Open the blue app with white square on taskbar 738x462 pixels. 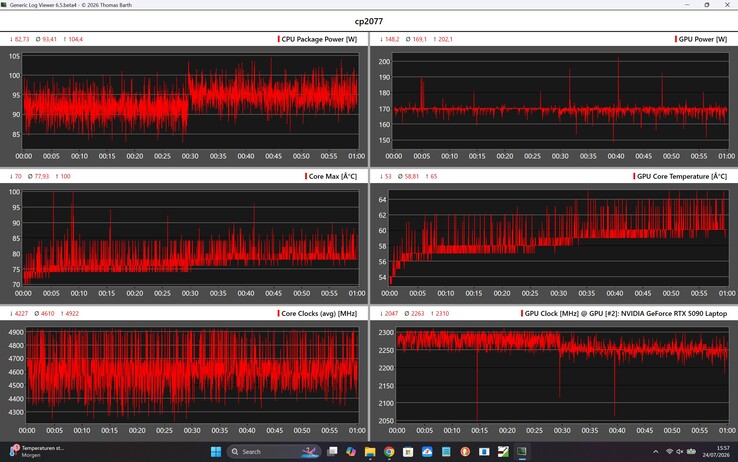click(x=484, y=452)
